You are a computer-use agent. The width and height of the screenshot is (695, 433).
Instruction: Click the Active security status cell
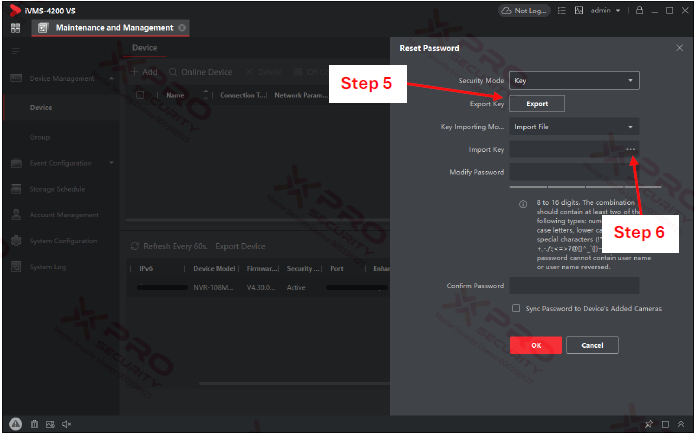tap(296, 288)
